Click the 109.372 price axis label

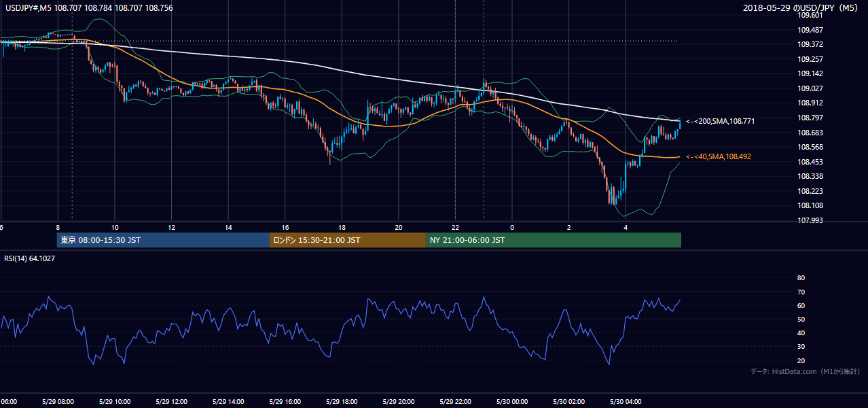pyautogui.click(x=810, y=44)
